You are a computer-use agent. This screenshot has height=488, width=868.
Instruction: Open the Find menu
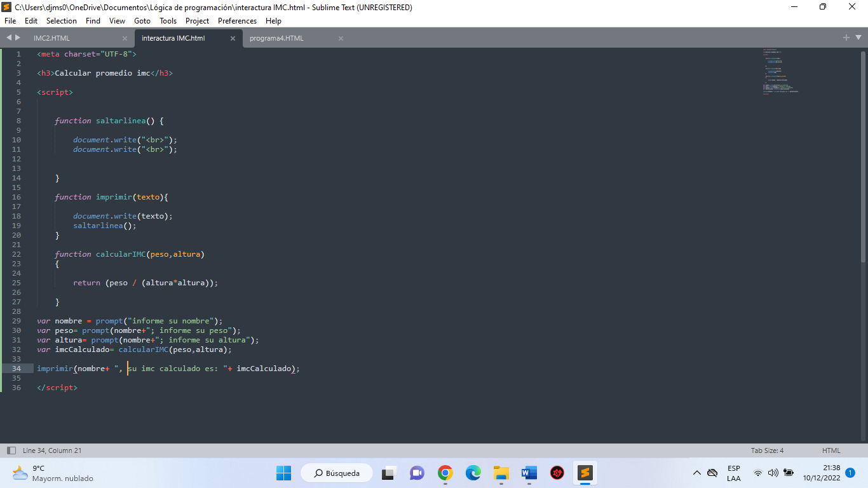click(x=93, y=21)
